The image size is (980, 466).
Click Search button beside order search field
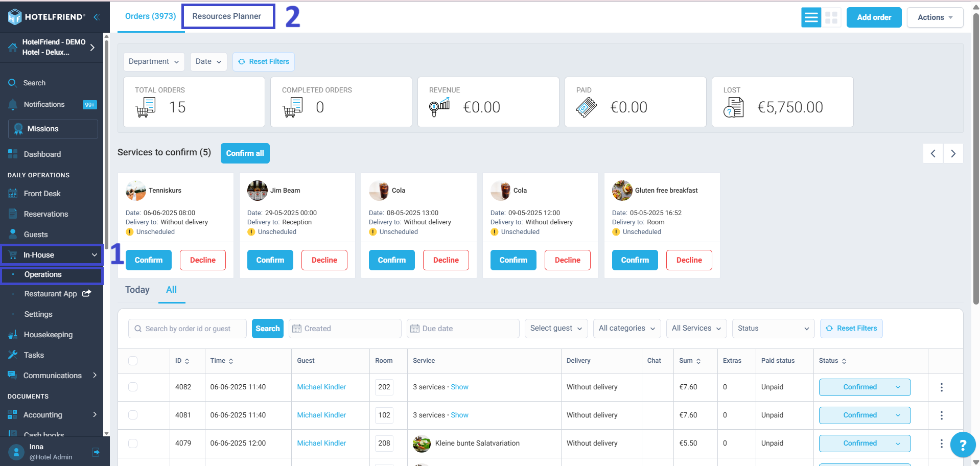(x=268, y=329)
